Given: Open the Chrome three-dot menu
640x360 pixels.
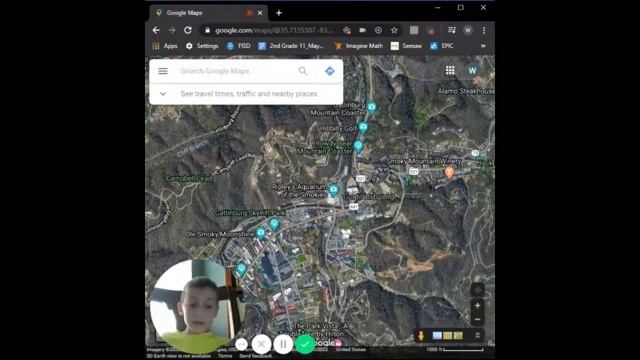Looking at the screenshot, I should (x=484, y=30).
